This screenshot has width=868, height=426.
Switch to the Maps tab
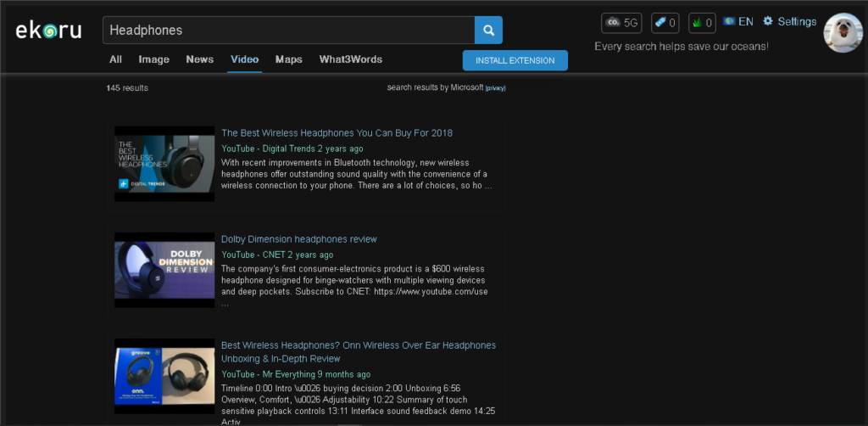[x=289, y=59]
